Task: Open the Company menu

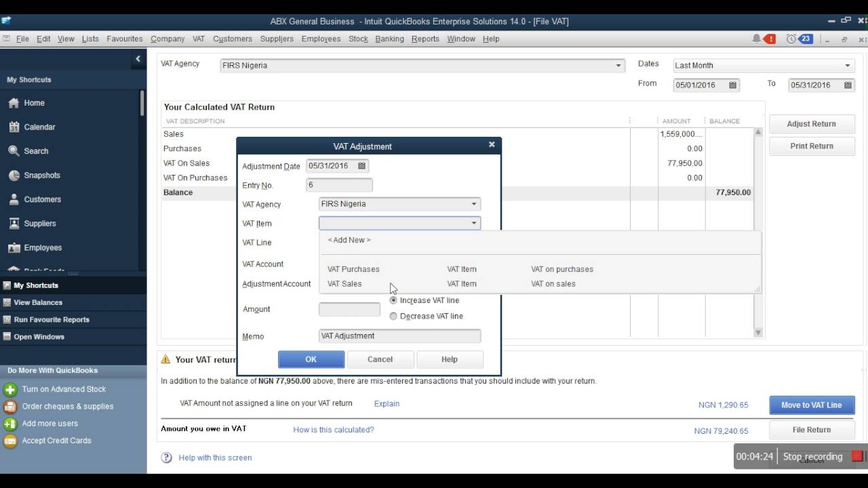Action: click(x=167, y=39)
